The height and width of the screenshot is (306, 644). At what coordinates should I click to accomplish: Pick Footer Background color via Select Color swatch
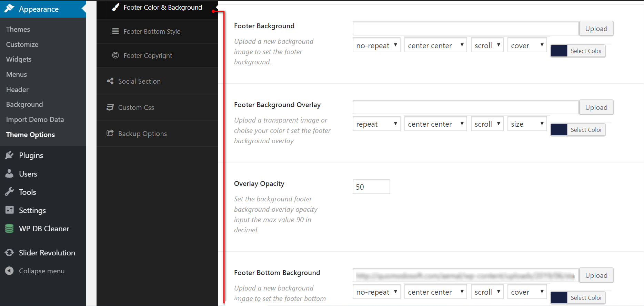[x=559, y=51]
